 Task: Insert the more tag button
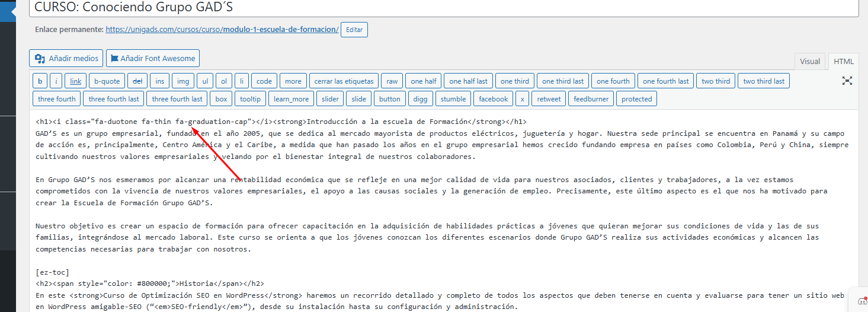pyautogui.click(x=293, y=81)
